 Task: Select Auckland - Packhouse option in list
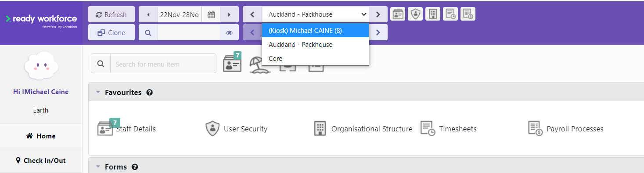pos(315,45)
